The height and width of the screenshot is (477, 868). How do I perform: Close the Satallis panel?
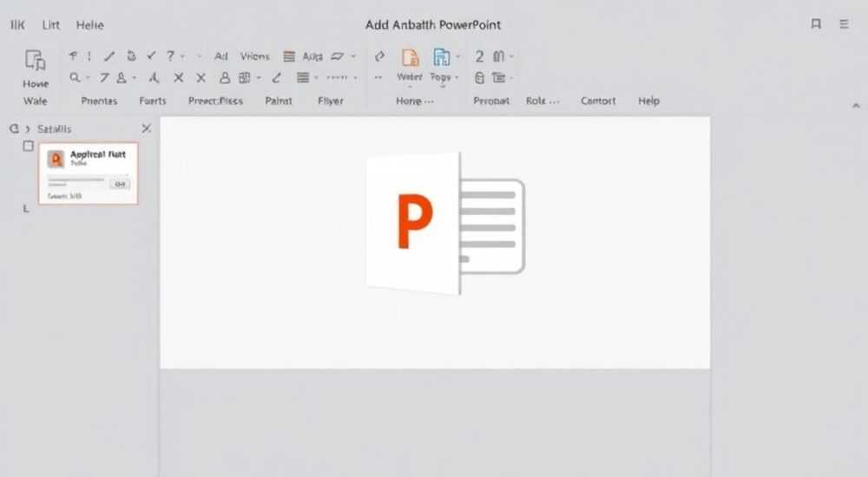(146, 128)
